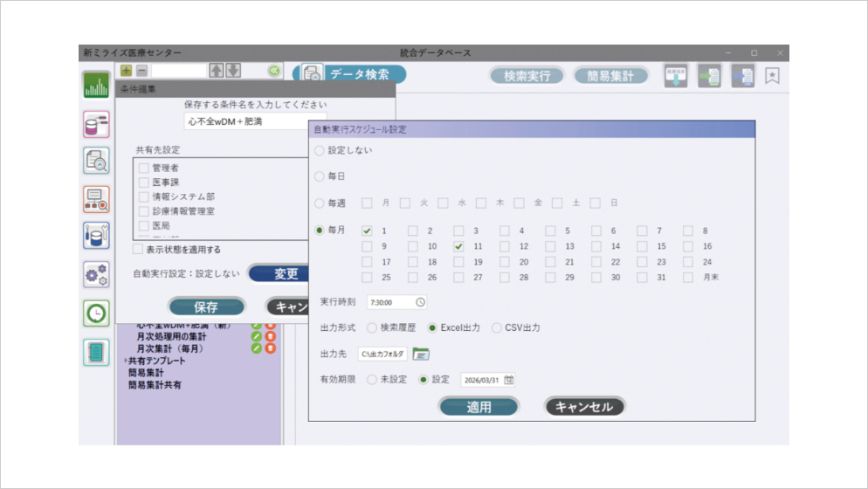
Task: Click the star bookmark icon in top toolbar
Action: [x=772, y=76]
